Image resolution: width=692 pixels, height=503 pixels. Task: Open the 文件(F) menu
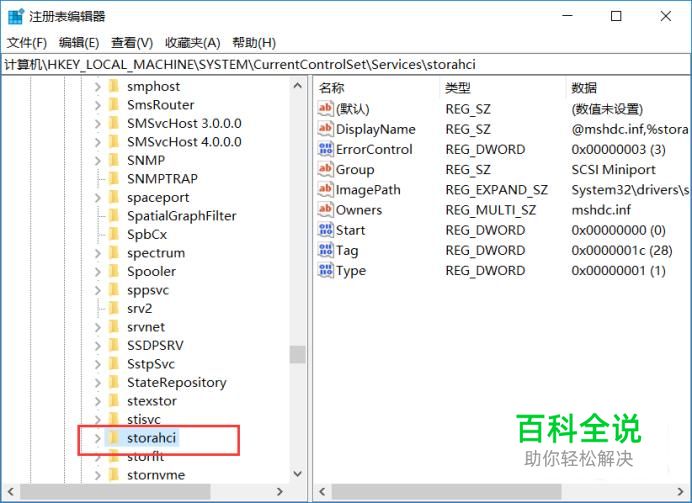[x=27, y=42]
